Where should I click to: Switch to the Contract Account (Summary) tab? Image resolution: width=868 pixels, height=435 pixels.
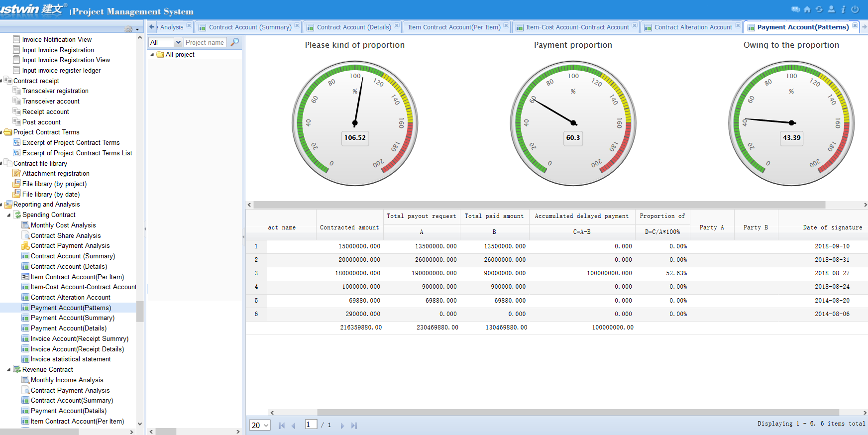[250, 27]
